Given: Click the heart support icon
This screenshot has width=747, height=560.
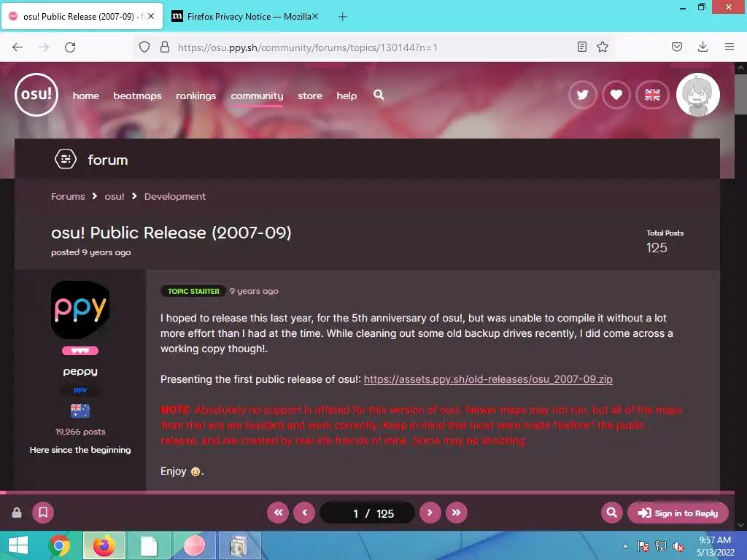Looking at the screenshot, I should click(616, 96).
